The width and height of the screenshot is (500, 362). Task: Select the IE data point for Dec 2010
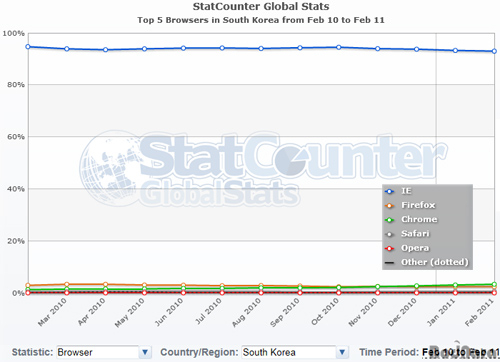pyautogui.click(x=416, y=49)
